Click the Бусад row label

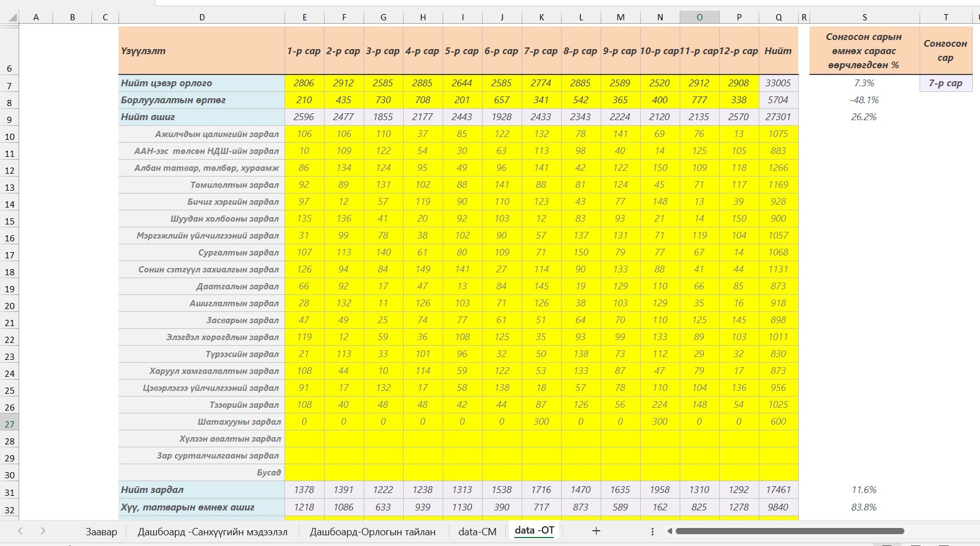[269, 472]
